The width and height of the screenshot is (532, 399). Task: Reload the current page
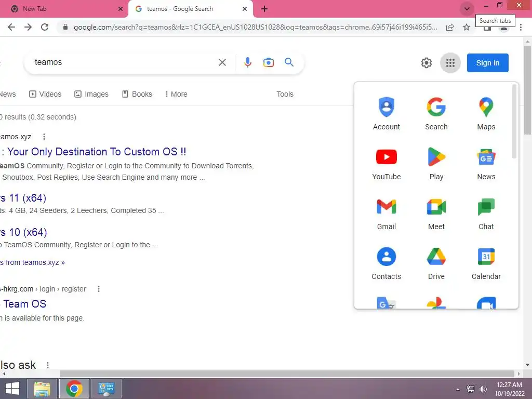click(45, 27)
